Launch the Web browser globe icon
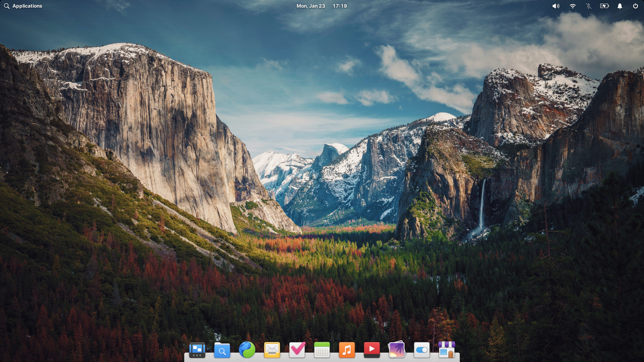This screenshot has height=362, width=644. pos(247,350)
